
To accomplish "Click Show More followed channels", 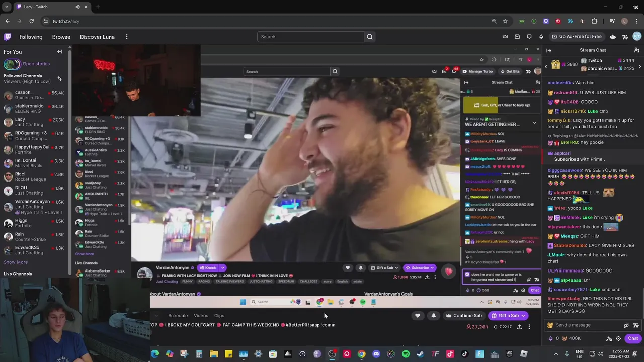I will tap(16, 262).
